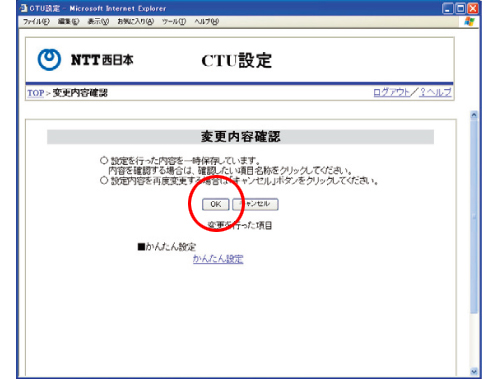Open the ファイル menu
Image resolution: width=500 pixels, height=379 pixels.
(36, 22)
